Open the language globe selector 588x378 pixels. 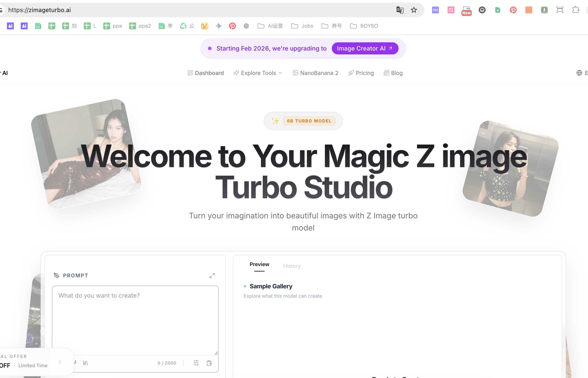pyautogui.click(x=579, y=73)
